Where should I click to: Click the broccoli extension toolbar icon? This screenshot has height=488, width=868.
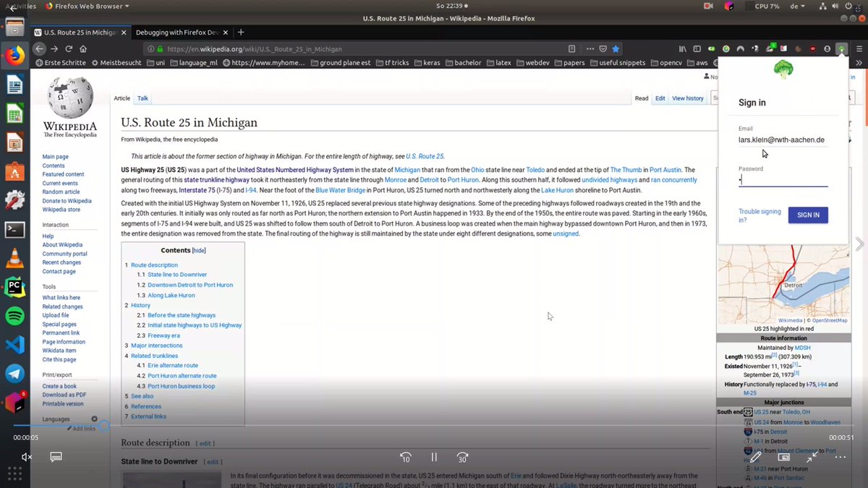pos(841,49)
